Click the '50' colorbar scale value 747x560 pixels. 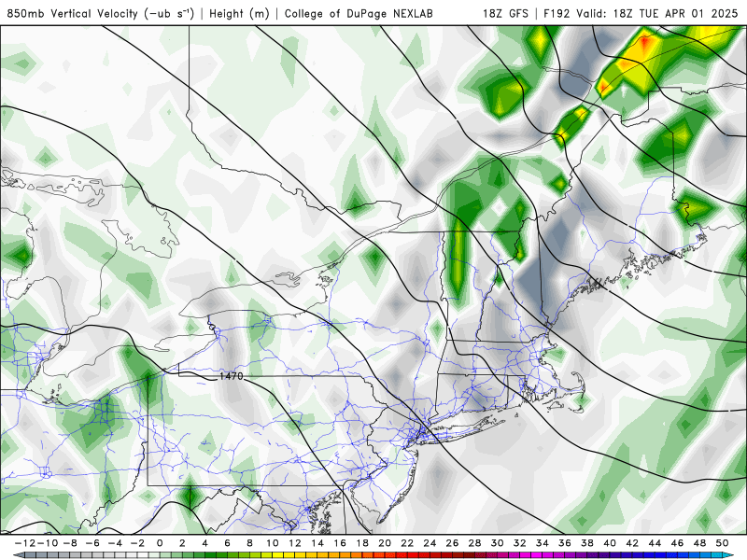722,543
